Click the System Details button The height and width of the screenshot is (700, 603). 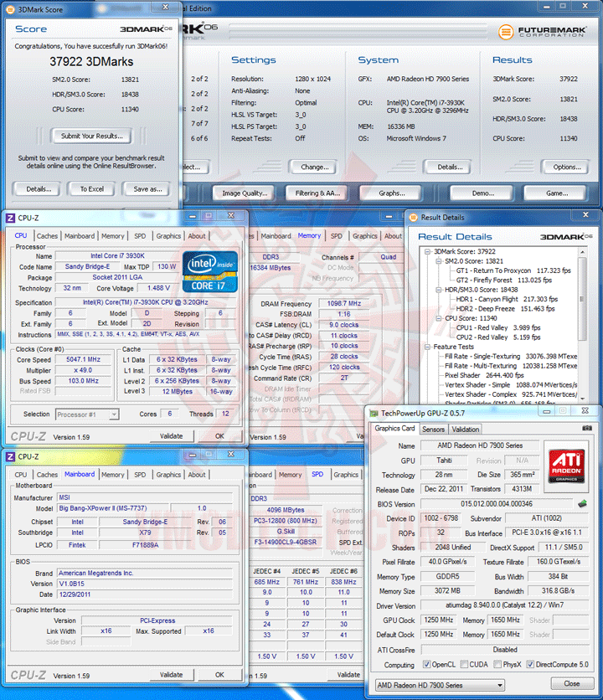coord(450,167)
